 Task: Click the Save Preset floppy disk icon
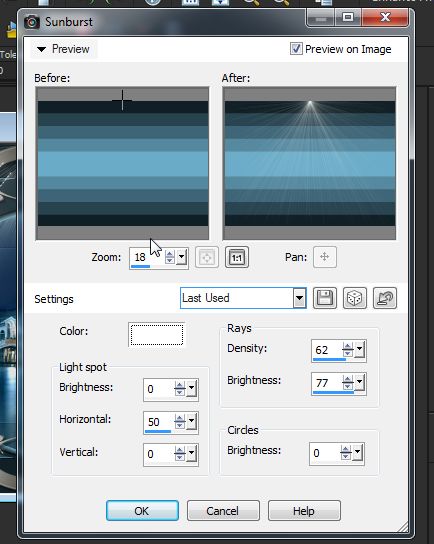point(325,298)
